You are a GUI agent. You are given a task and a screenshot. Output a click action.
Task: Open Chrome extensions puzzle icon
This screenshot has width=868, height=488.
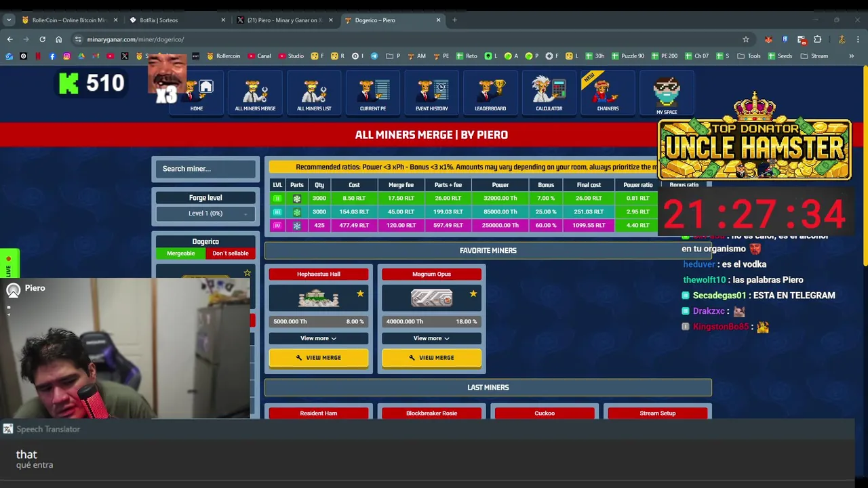tap(817, 39)
